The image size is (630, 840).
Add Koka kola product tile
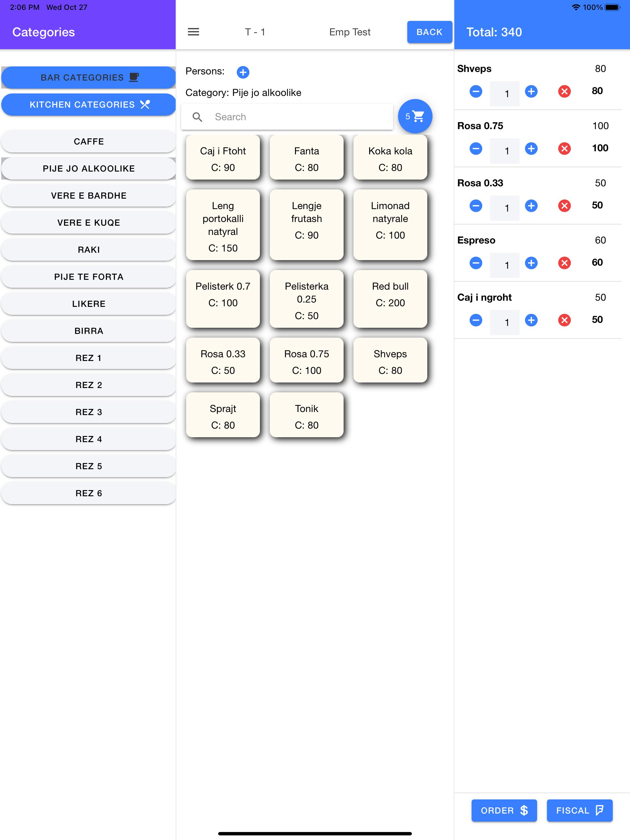point(390,157)
